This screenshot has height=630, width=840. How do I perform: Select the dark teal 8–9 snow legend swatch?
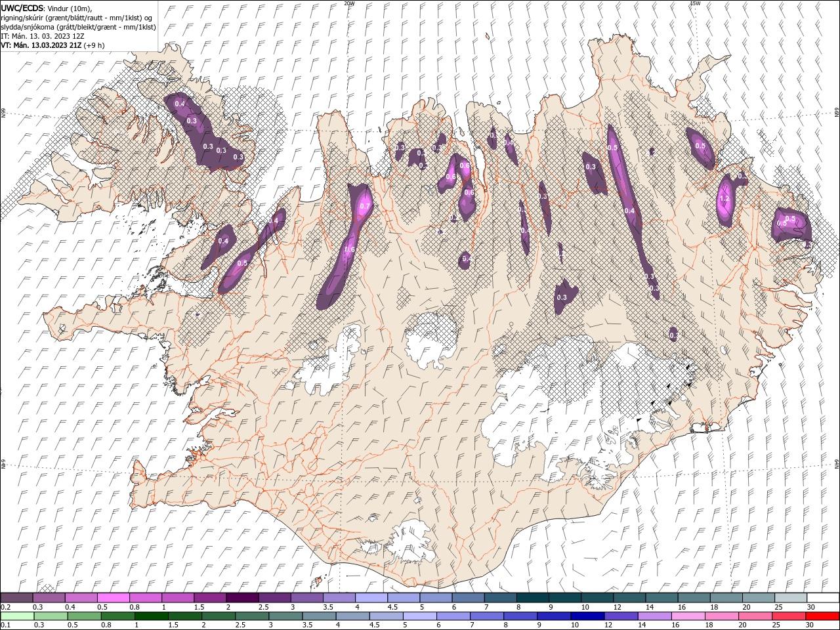pyautogui.click(x=532, y=598)
